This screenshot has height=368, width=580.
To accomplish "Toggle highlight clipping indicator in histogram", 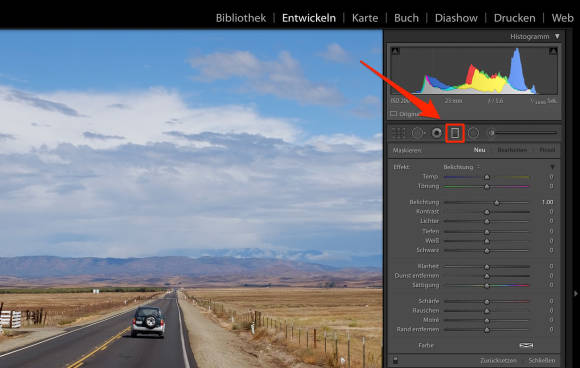I will 553,51.
